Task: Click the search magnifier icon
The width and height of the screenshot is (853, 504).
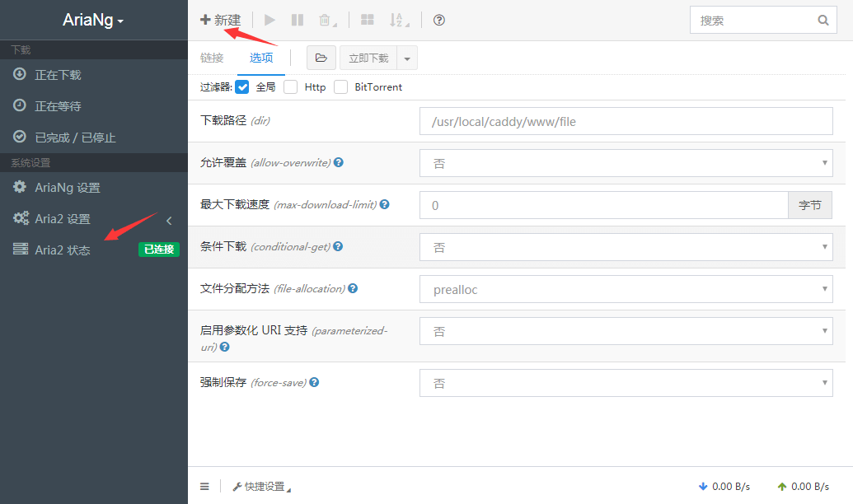Action: [823, 20]
